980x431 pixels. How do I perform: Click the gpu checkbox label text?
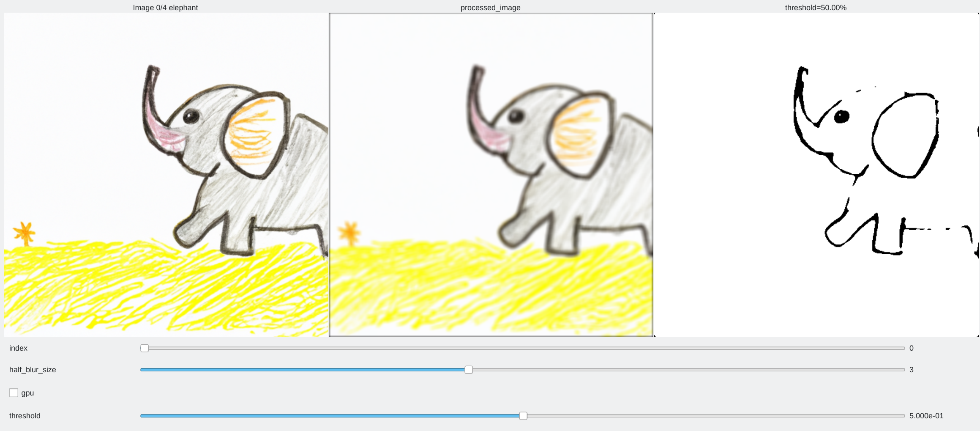(27, 393)
